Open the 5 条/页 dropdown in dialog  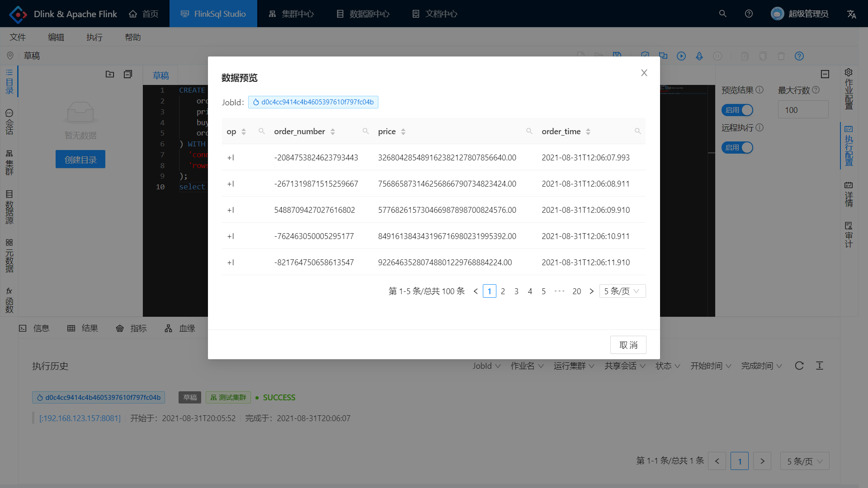pos(622,291)
